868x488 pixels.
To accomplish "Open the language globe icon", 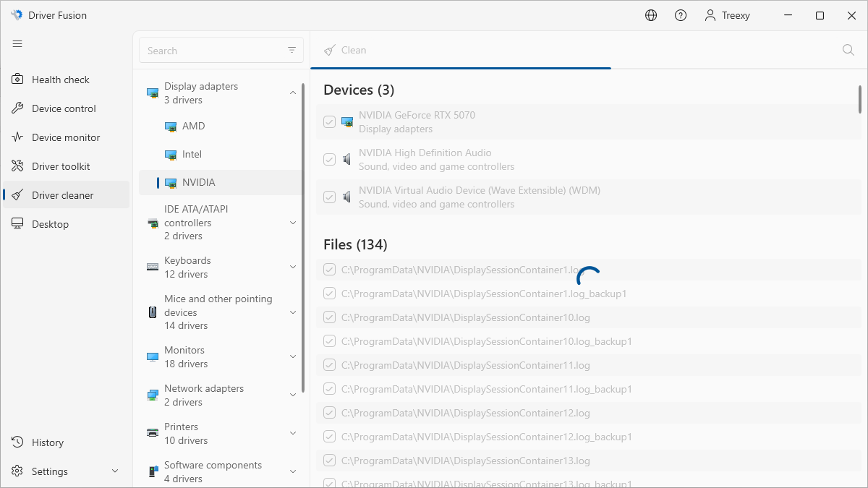I will click(x=651, y=15).
